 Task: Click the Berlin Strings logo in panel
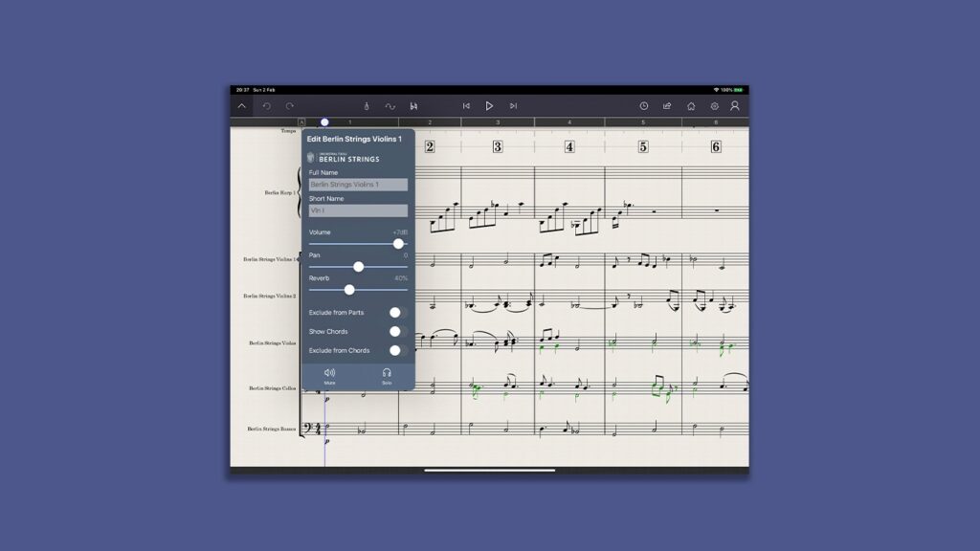(x=344, y=158)
